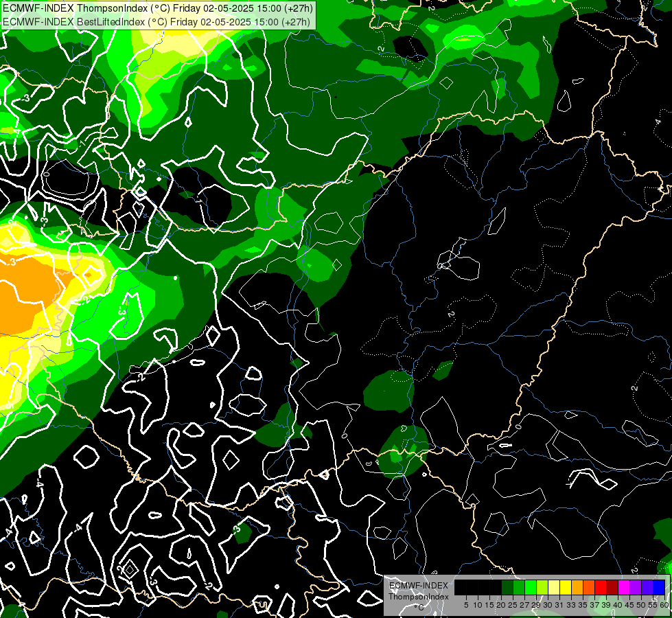Click the legend tick value 20

(x=501, y=605)
